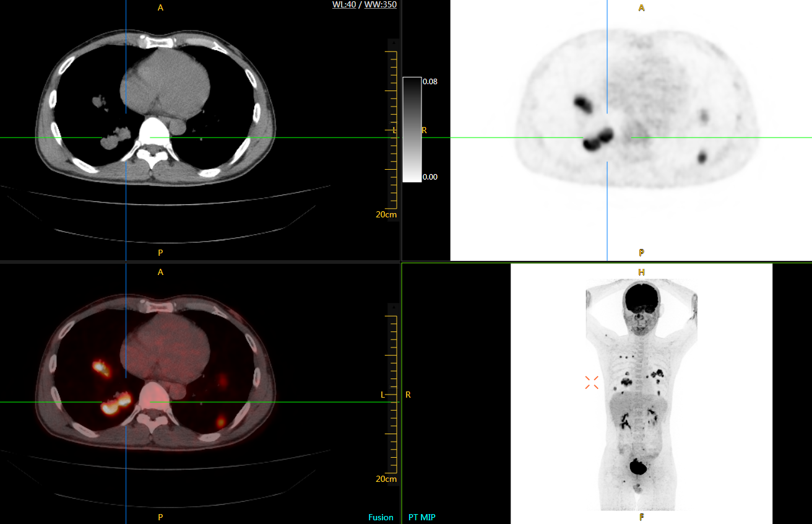This screenshot has height=524, width=812.
Task: Click the 0.08 upper color bar value
Action: [x=430, y=81]
